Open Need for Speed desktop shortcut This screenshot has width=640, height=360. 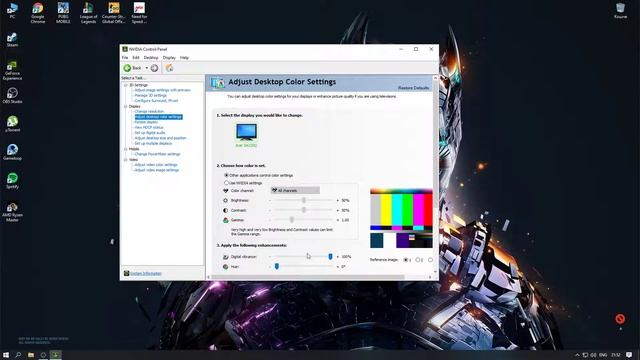pos(139,13)
